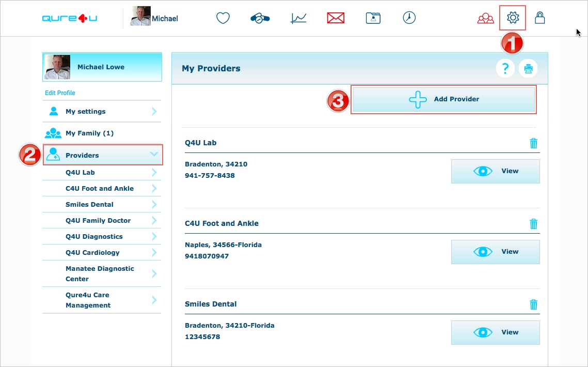Click the Michael Lowe name banner

tap(102, 67)
